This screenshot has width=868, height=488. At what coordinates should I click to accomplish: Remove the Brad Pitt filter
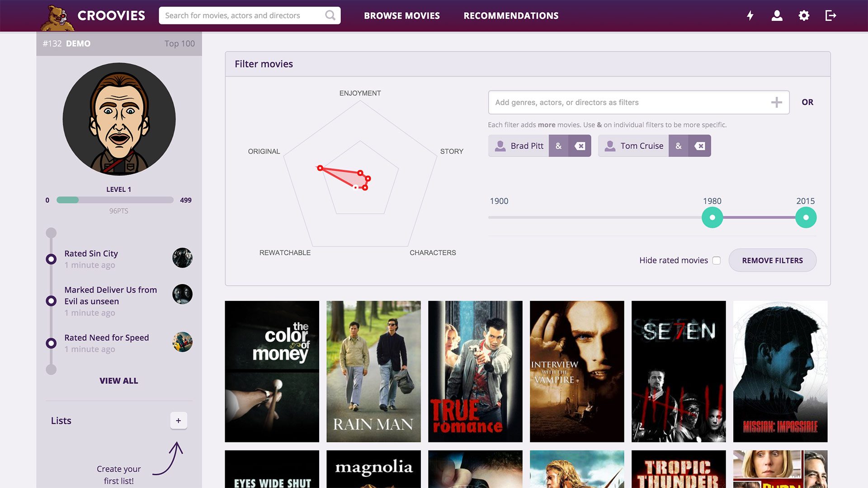click(x=580, y=146)
